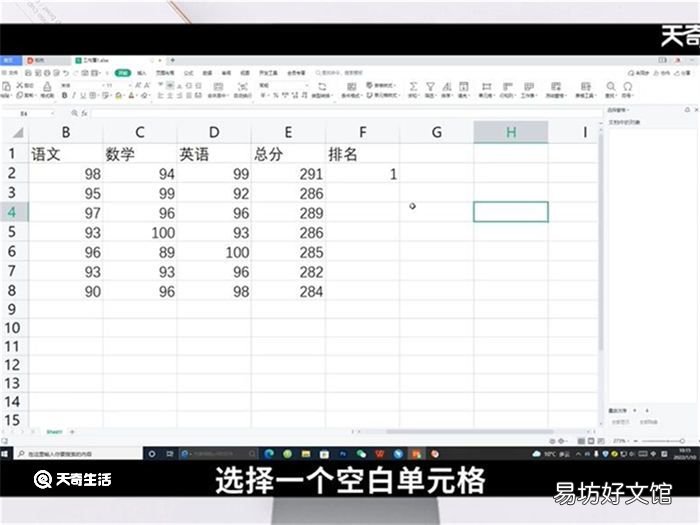Click the Filter funnel icon
This screenshot has height=525, width=700.
(x=430, y=86)
